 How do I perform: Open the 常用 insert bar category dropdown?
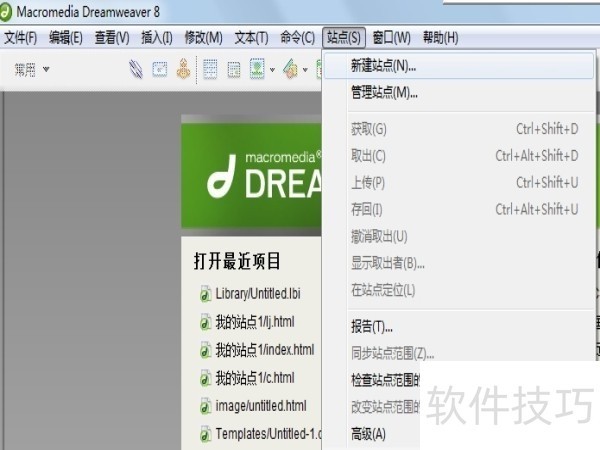click(x=32, y=70)
